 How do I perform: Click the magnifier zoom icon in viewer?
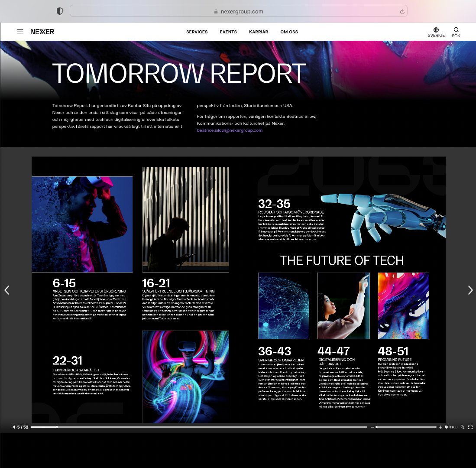[x=462, y=427]
